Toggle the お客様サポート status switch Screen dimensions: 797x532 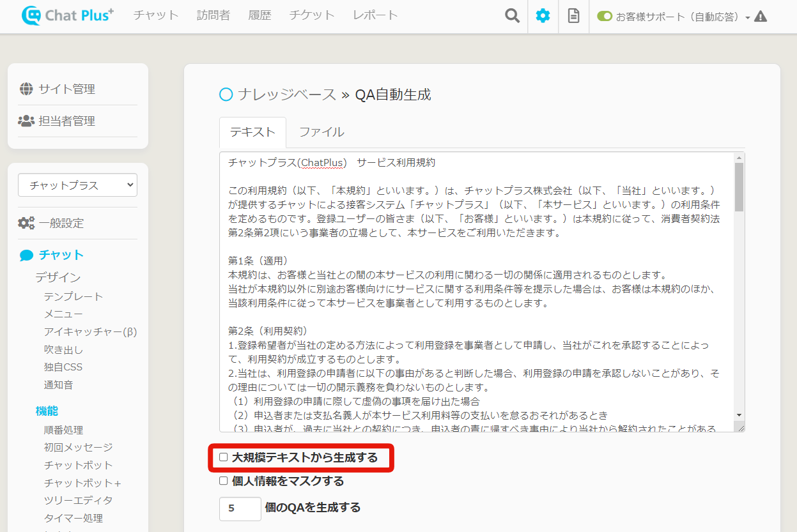pyautogui.click(x=604, y=17)
